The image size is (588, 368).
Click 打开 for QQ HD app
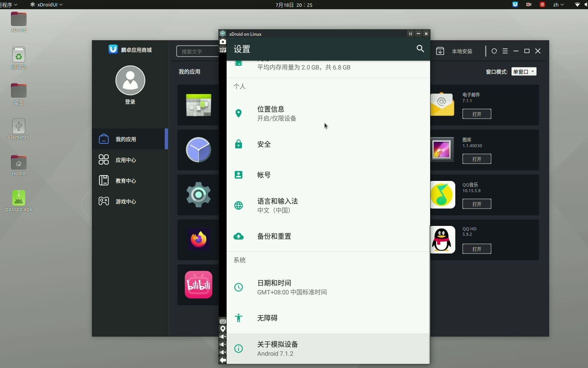click(477, 249)
